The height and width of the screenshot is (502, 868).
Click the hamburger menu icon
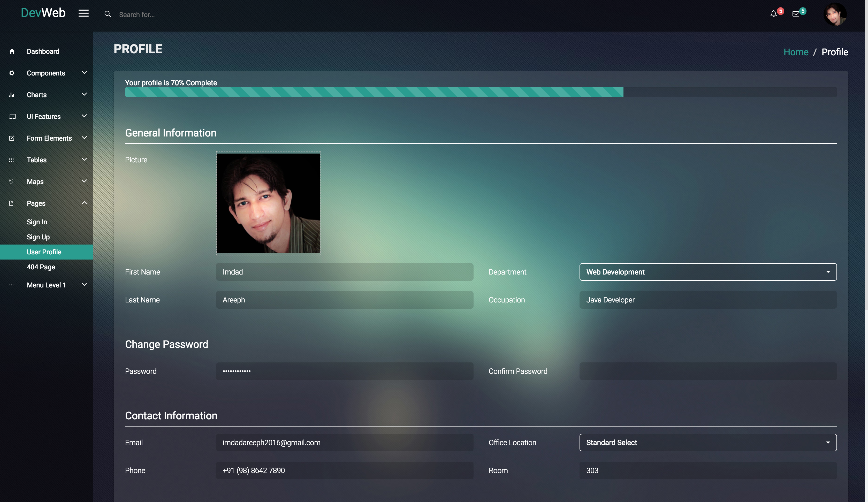tap(83, 13)
